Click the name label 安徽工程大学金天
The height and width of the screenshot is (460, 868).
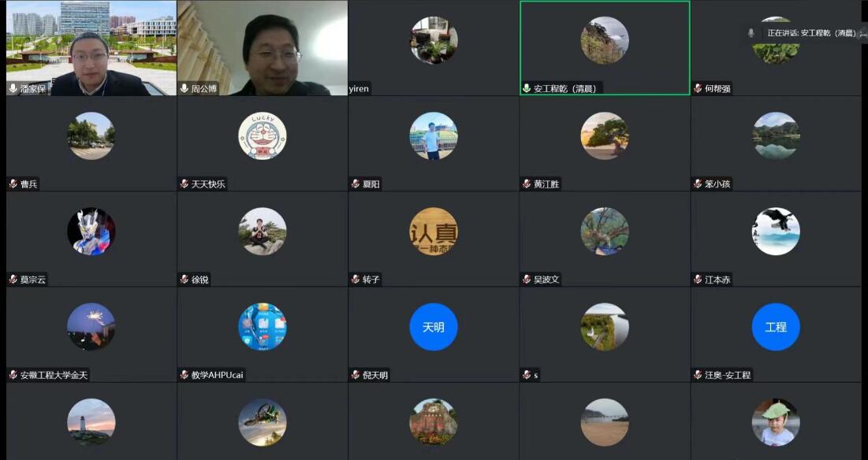[54, 375]
